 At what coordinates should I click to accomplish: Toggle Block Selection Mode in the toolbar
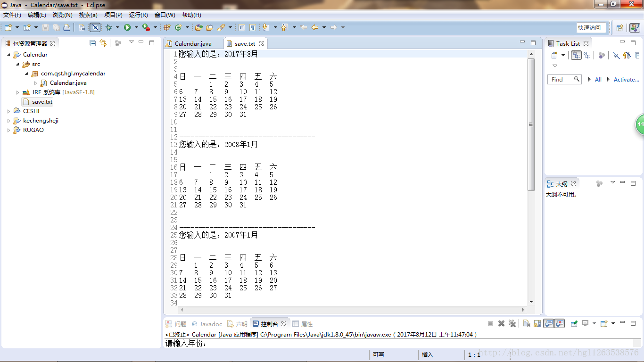click(242, 27)
